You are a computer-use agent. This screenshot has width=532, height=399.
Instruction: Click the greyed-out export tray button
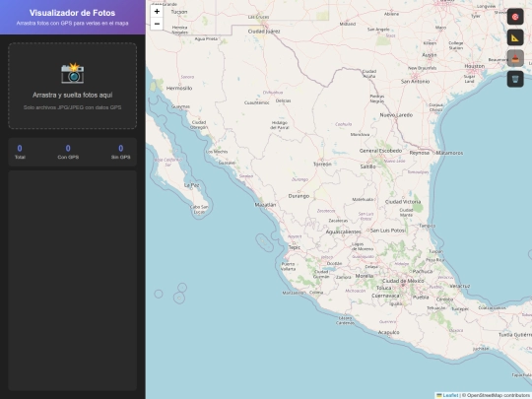pos(515,58)
